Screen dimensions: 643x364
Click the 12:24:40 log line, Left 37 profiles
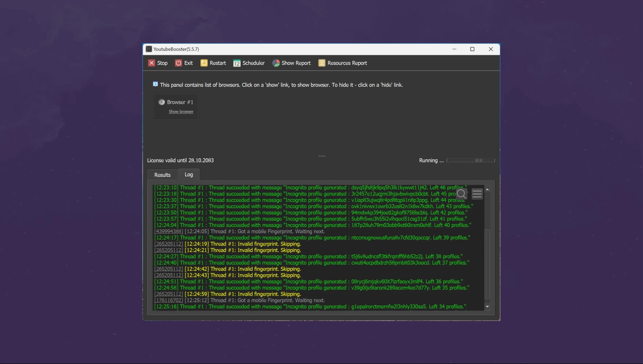click(312, 263)
